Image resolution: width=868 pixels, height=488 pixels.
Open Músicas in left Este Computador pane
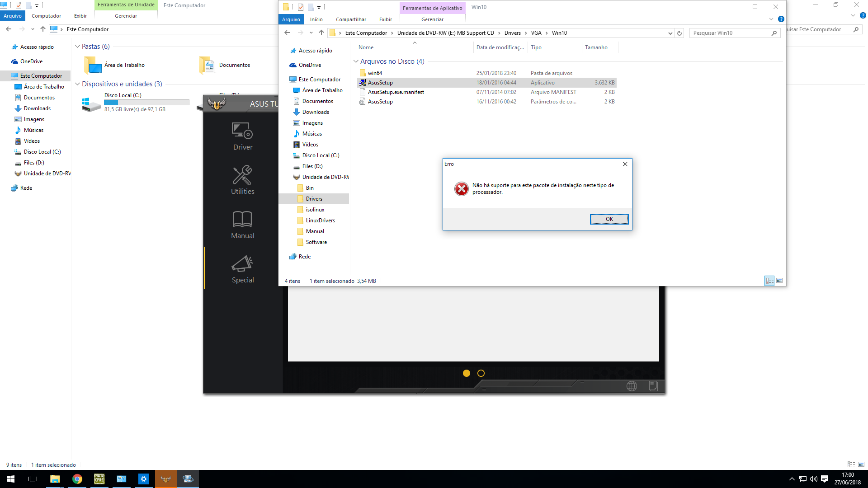point(33,130)
